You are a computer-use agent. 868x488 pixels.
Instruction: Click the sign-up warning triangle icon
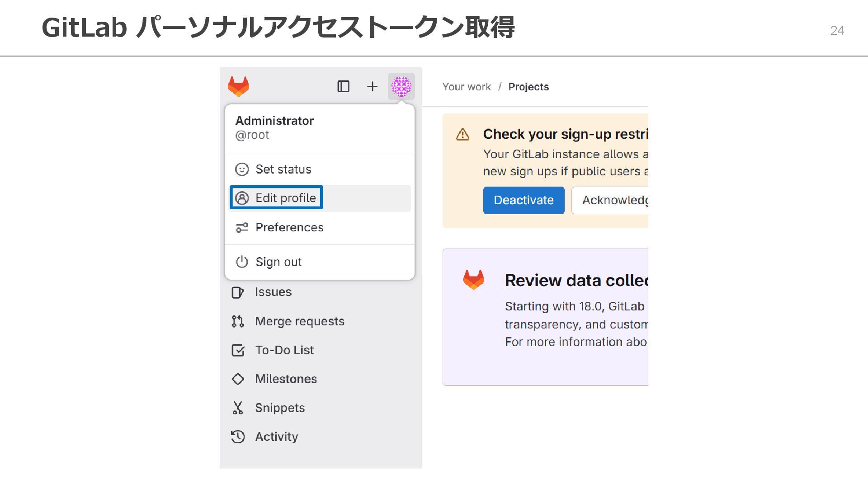point(462,135)
